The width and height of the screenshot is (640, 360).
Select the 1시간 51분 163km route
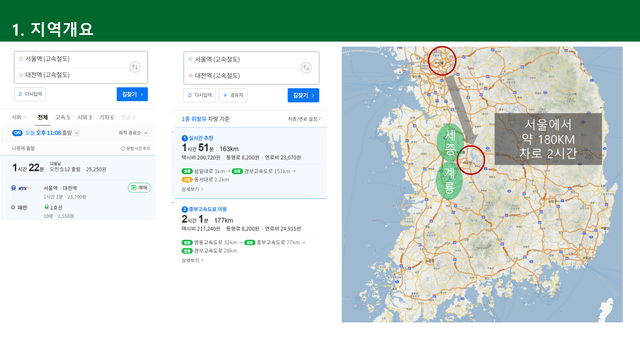click(250, 163)
